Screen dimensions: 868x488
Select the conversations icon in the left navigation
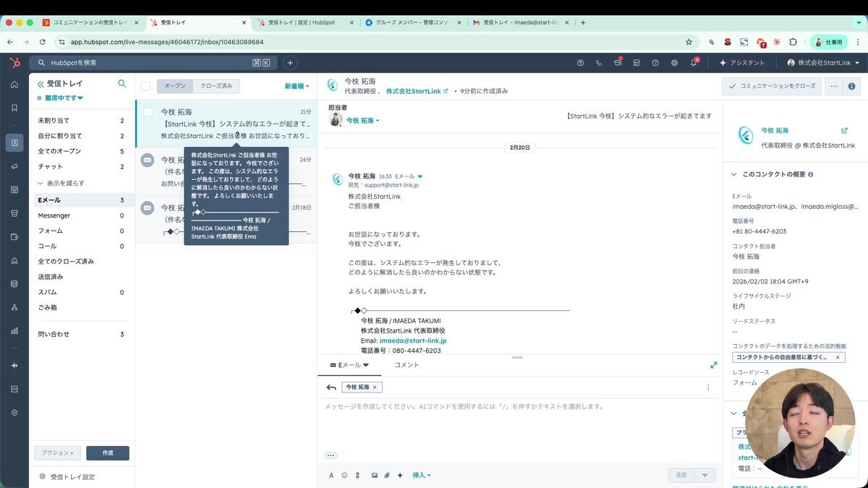(14, 142)
